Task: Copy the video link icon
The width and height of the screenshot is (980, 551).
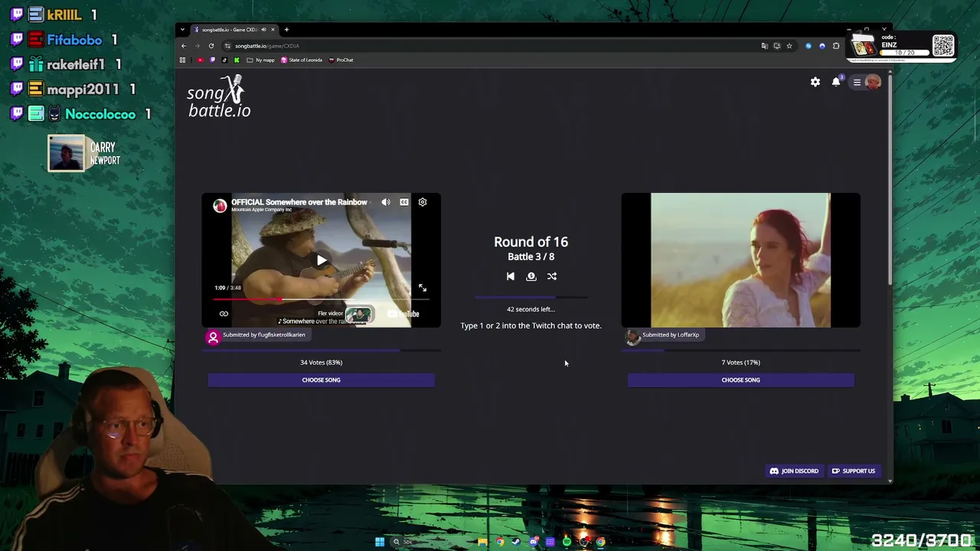Action: pos(224,314)
